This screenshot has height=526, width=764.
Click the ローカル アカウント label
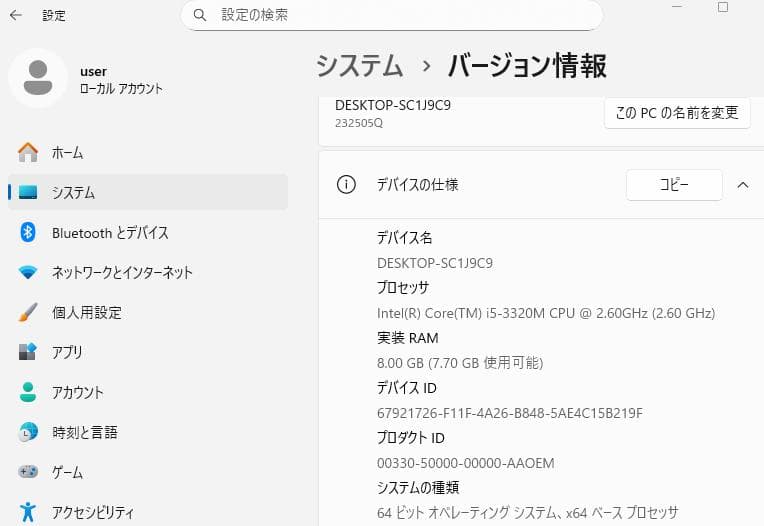coord(121,89)
